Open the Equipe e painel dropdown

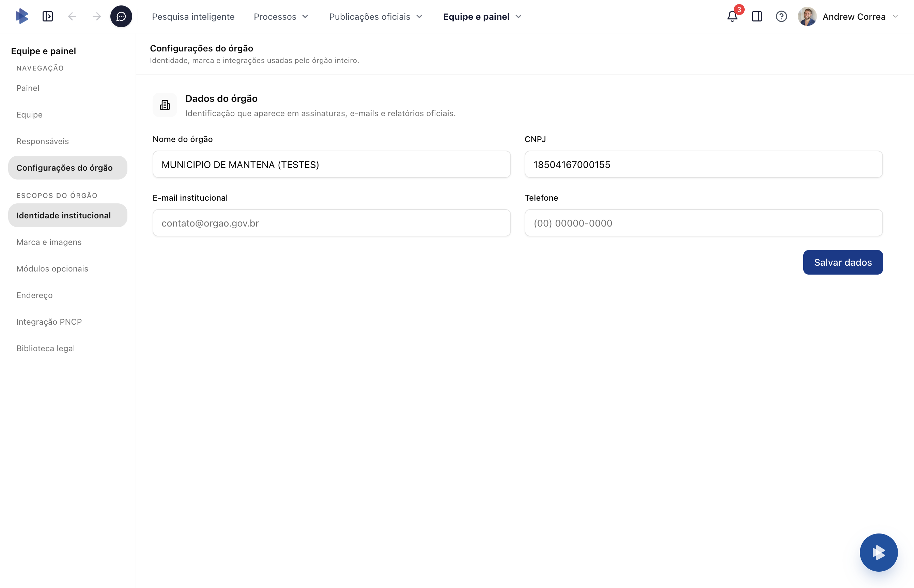click(x=482, y=16)
